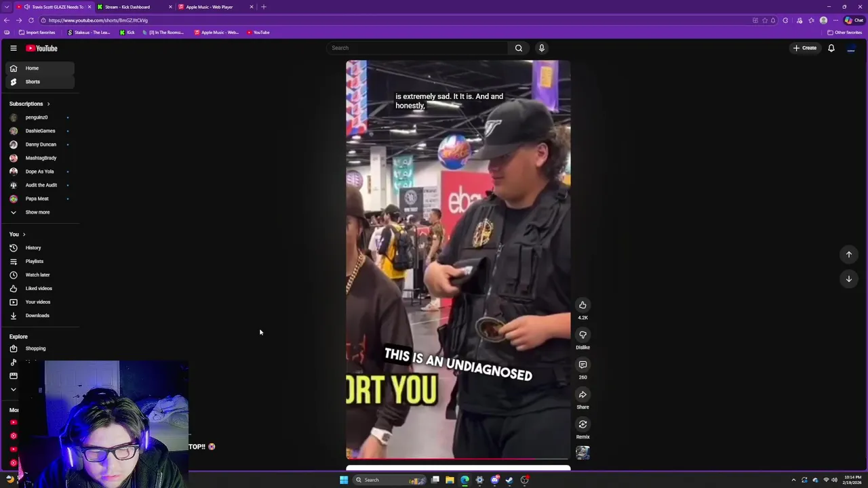The height and width of the screenshot is (488, 868).
Task: Open the Danny Duncan subscription
Action: [40, 144]
